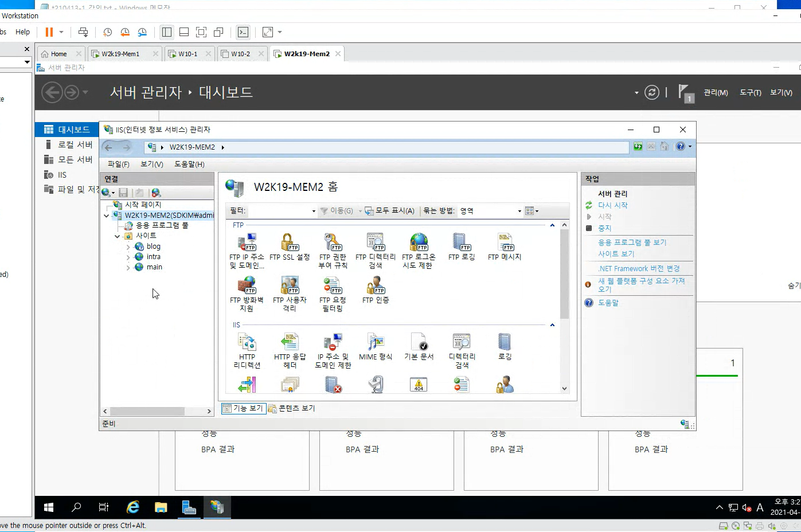Open File Explorer from taskbar

point(161,507)
